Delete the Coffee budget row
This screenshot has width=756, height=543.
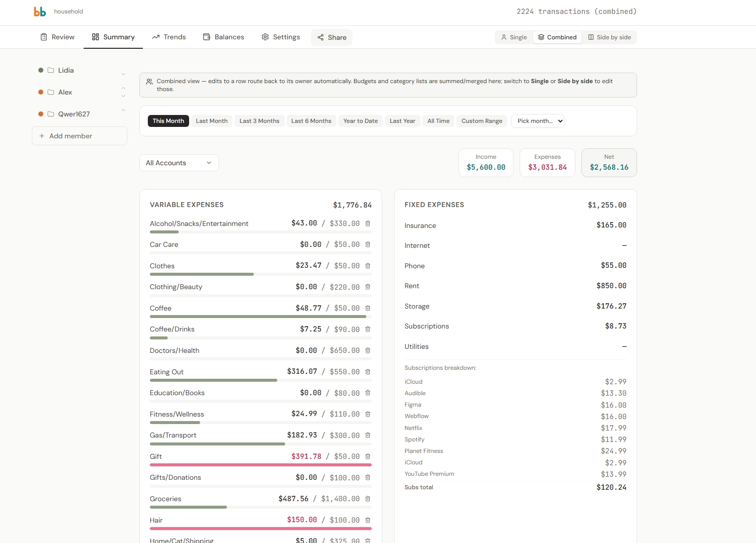(x=368, y=308)
